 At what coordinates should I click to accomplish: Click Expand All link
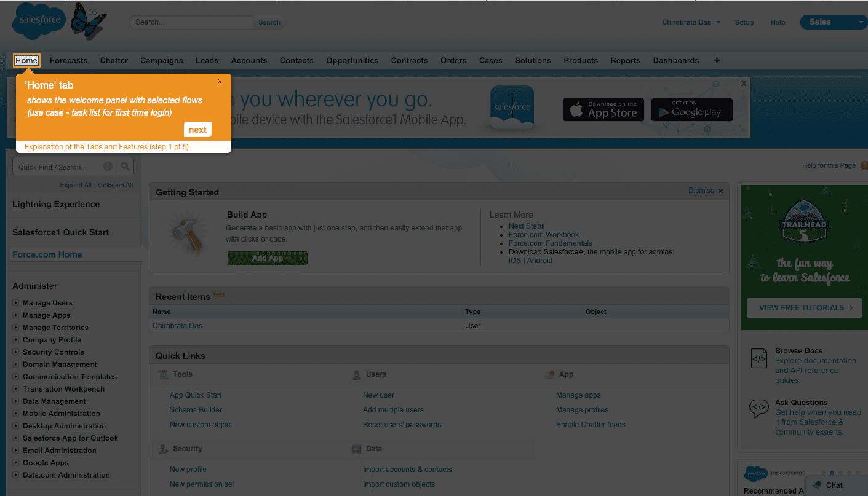click(76, 185)
